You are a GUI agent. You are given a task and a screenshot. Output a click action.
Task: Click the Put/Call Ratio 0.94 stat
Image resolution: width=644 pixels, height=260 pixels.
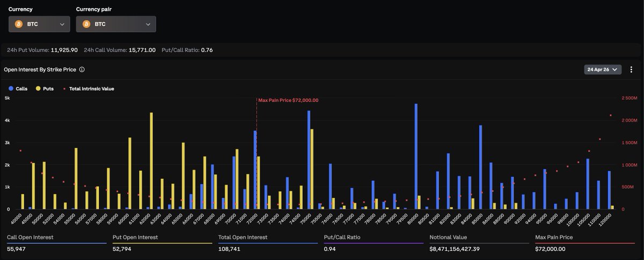point(330,249)
